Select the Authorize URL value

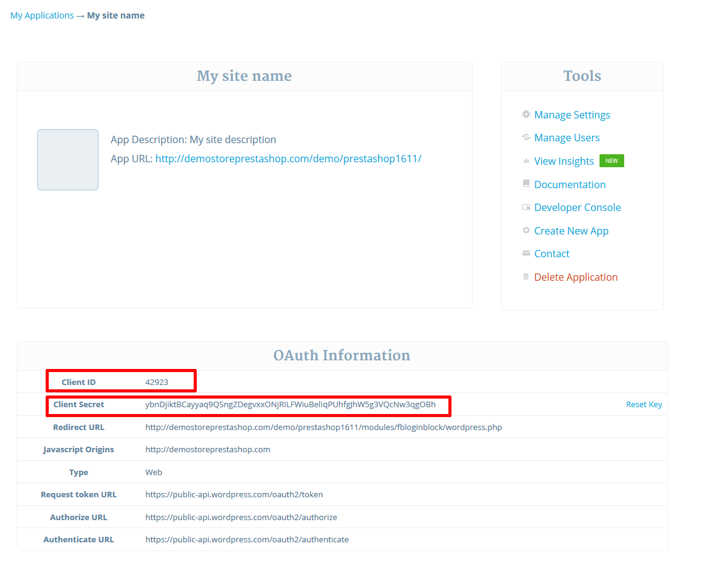point(241,517)
